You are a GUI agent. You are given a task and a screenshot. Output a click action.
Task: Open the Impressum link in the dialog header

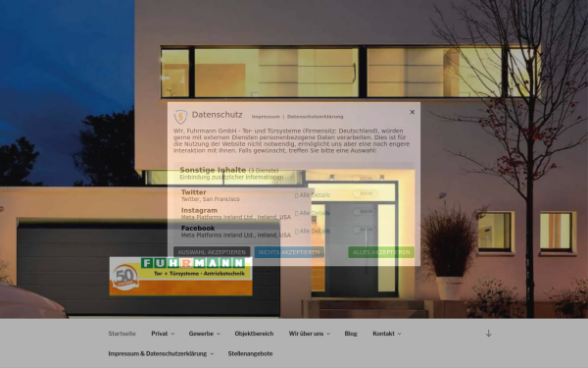pyautogui.click(x=266, y=117)
